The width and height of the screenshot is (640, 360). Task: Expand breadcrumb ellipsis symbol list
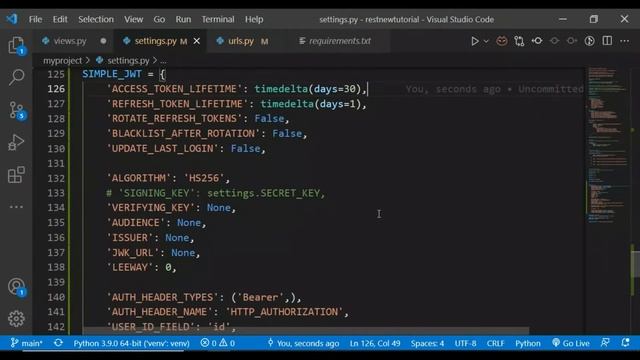point(163,61)
